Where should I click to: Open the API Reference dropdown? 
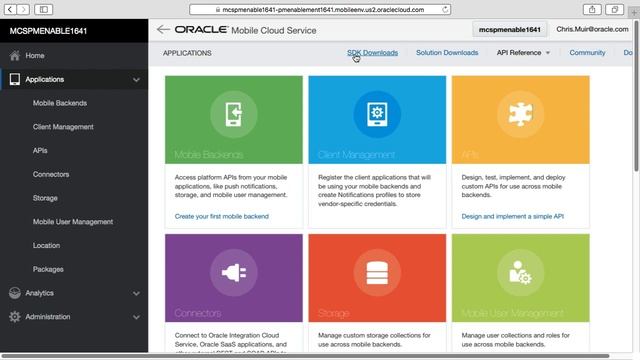coord(523,53)
